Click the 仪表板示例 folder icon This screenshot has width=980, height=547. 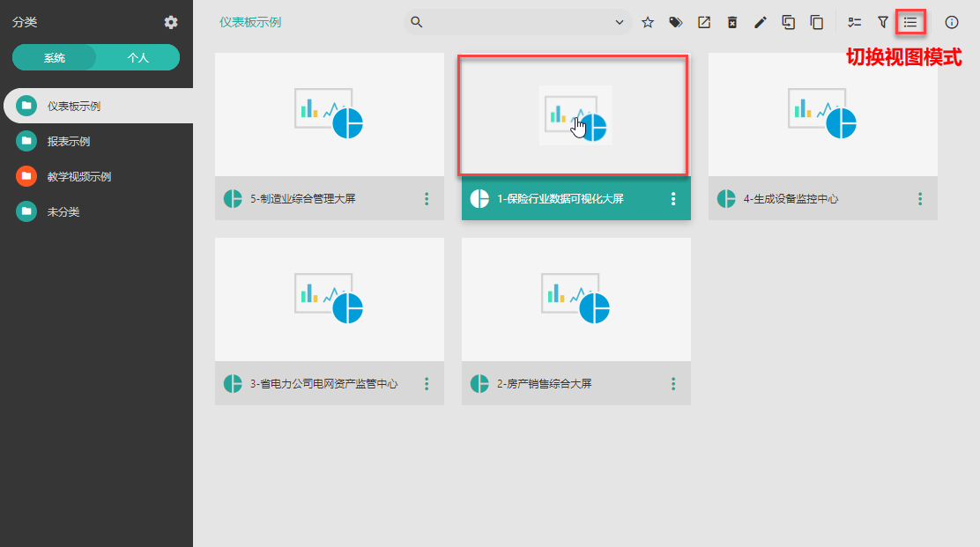tap(26, 107)
